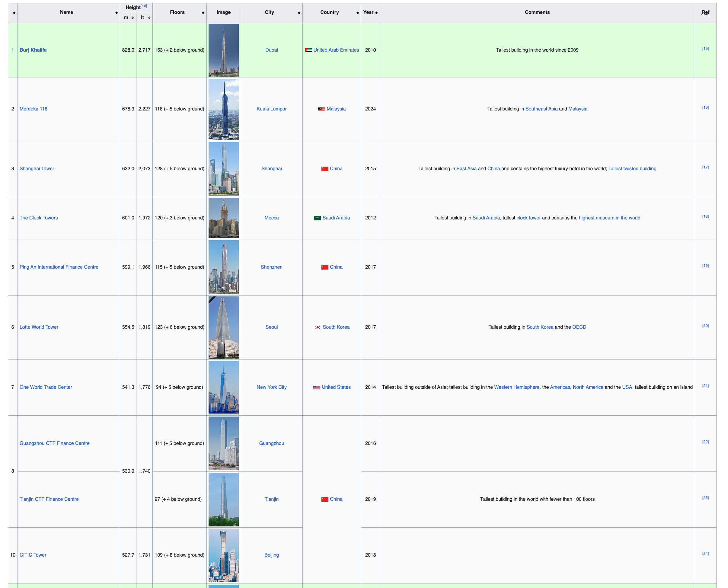Click the China flag in Ping An row
Screen dimensions: 728x588
click(x=325, y=267)
